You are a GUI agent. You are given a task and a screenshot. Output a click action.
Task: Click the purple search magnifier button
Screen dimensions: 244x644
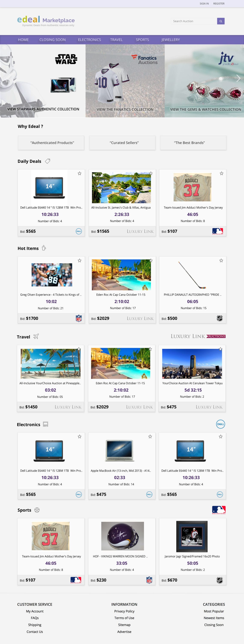coord(221,21)
